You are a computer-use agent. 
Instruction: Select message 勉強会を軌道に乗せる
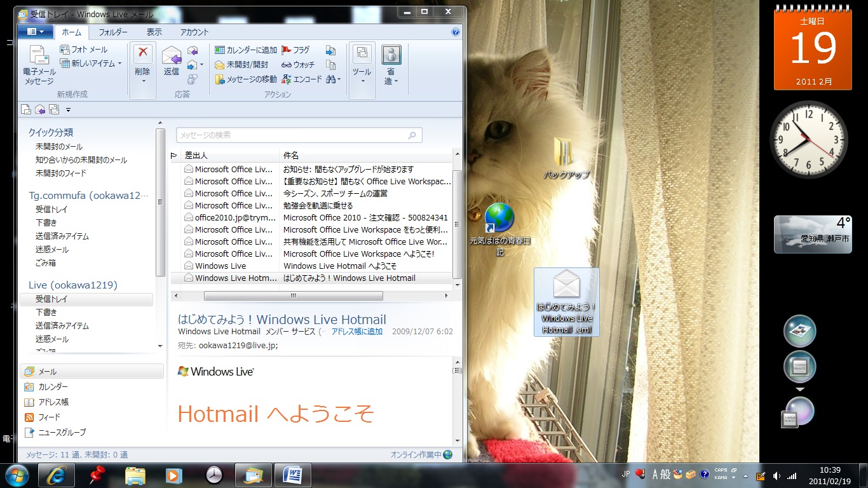(x=311, y=205)
